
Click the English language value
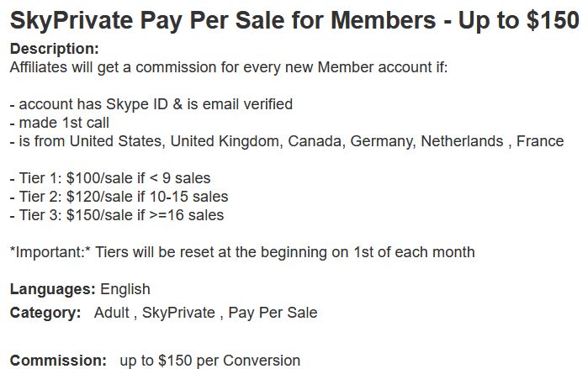[125, 289]
